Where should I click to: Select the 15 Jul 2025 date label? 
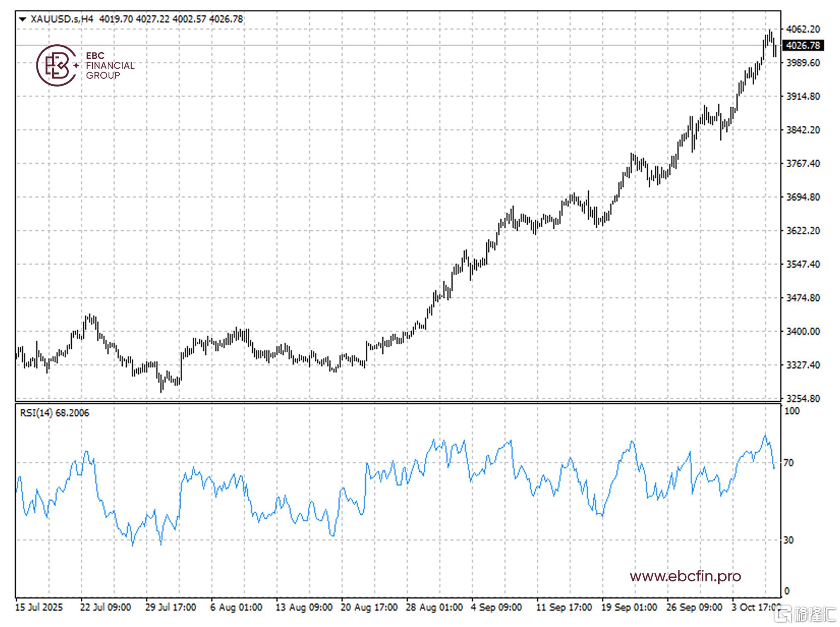point(39,608)
